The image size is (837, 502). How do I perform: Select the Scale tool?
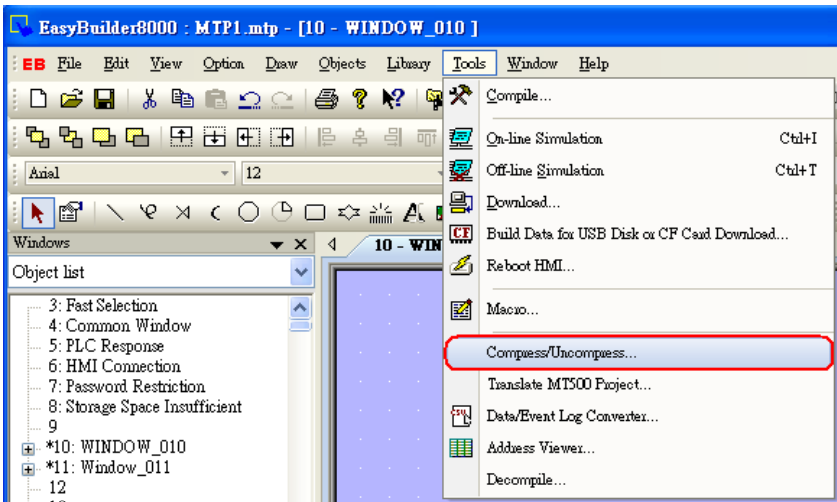coord(381,214)
